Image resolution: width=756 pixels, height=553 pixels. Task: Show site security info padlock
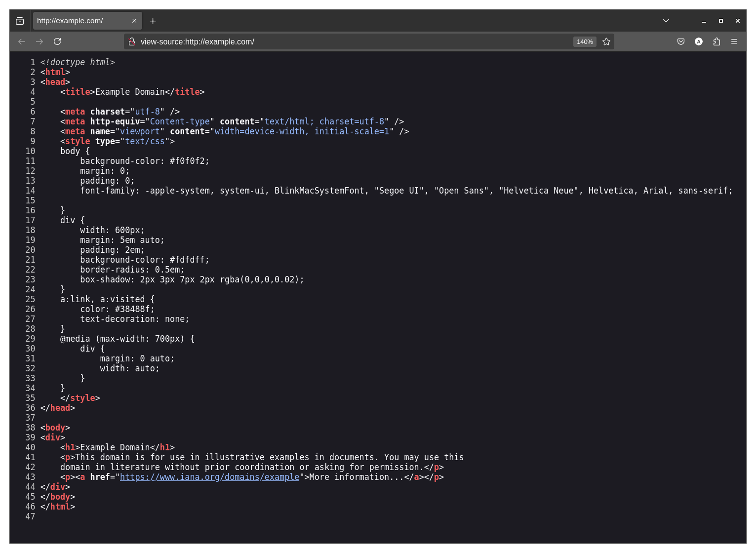point(132,41)
